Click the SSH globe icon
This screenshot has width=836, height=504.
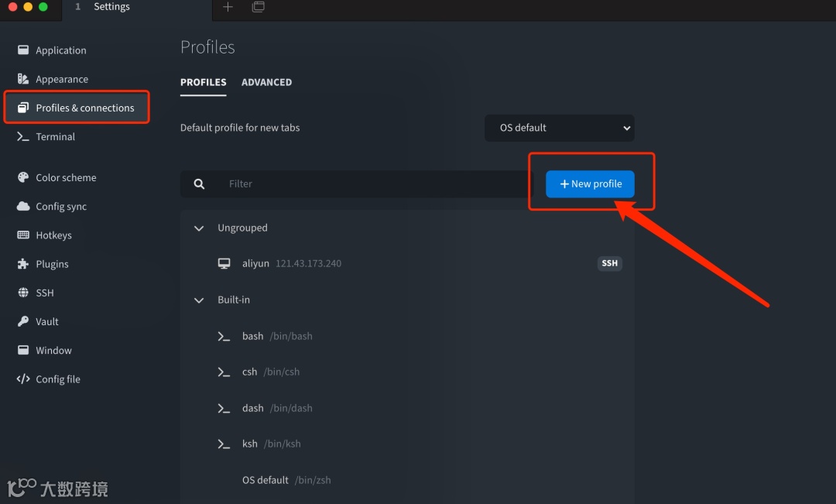coord(23,293)
